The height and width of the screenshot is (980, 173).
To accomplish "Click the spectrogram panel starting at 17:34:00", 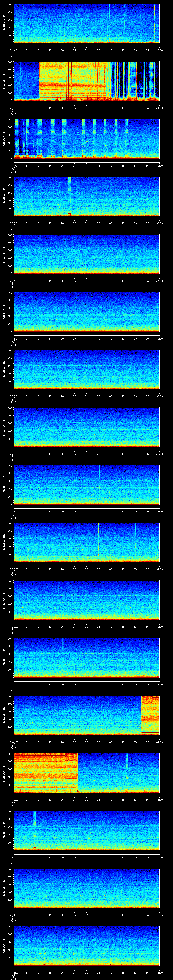I will (87, 312).
